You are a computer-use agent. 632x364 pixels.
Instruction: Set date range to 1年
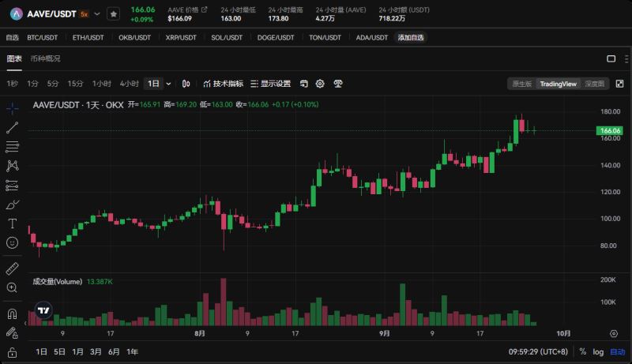click(x=132, y=351)
